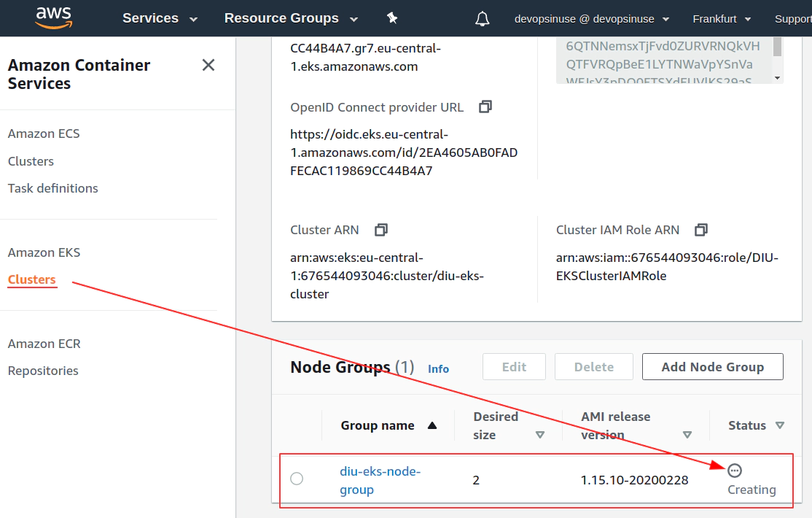
Task: Click the Desired size column header
Action: (x=496, y=425)
